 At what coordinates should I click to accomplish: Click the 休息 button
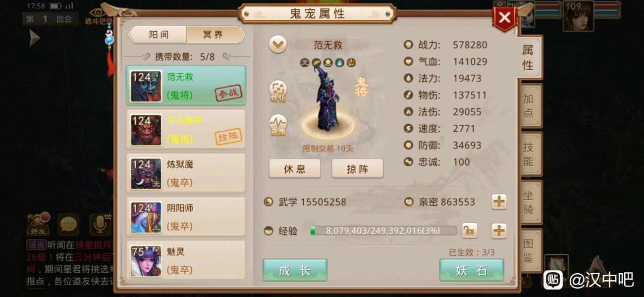point(295,169)
